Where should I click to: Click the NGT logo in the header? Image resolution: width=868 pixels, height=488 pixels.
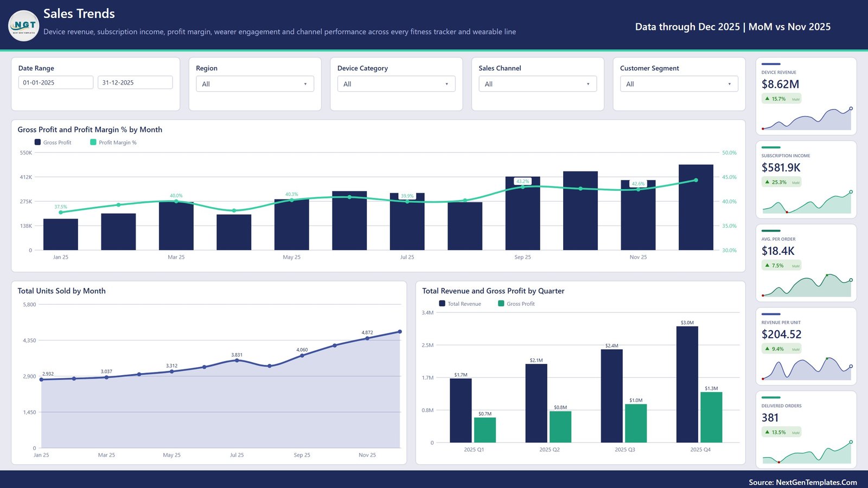tap(24, 25)
